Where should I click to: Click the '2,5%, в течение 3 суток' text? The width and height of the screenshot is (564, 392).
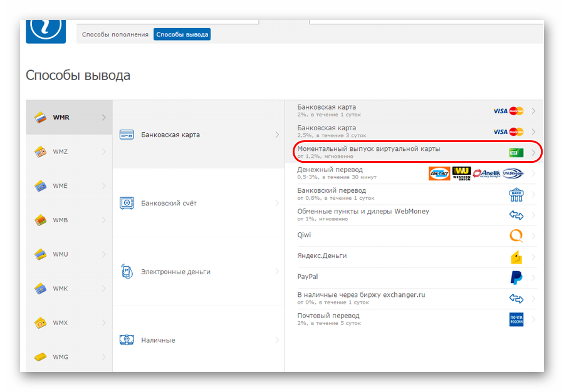332,135
